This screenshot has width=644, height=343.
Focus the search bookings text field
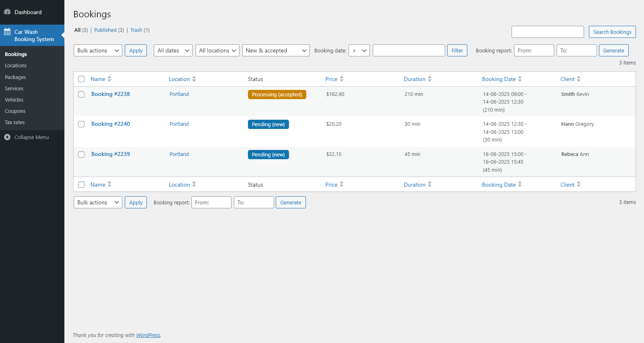point(548,32)
